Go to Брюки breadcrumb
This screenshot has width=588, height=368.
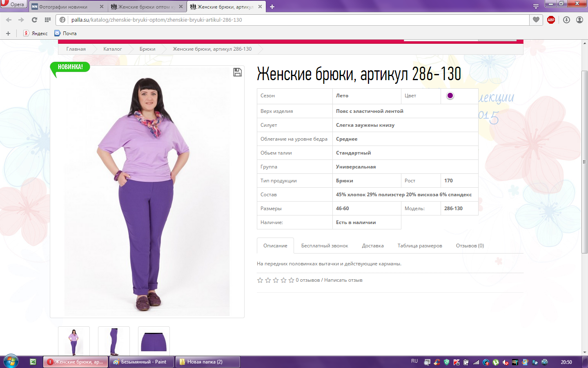point(147,49)
